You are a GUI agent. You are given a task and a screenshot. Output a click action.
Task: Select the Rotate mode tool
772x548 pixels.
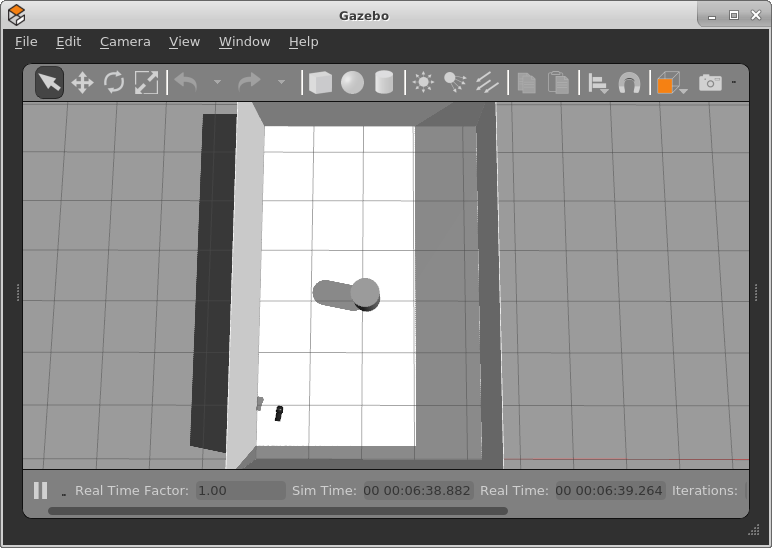114,82
